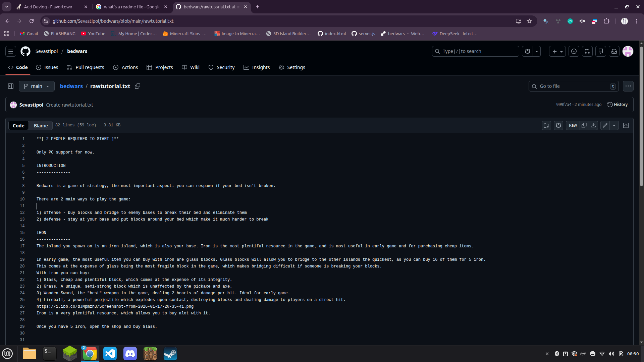Switch to Code view toggle
Screen dimensions: 644x362
(x=18, y=126)
